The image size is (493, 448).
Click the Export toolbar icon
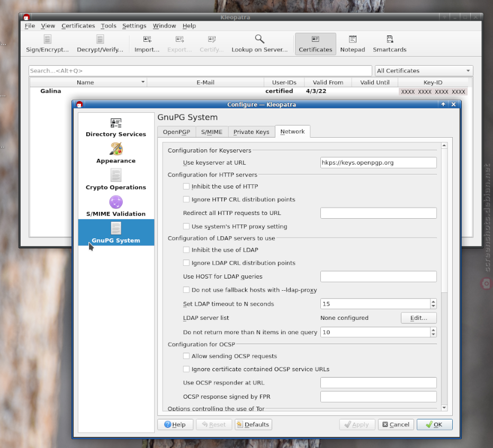180,44
